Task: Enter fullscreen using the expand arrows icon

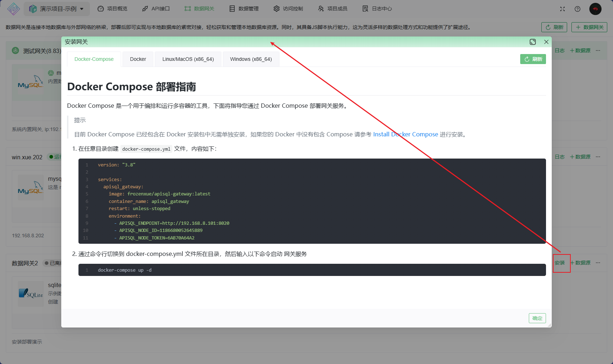Action: 562,9
